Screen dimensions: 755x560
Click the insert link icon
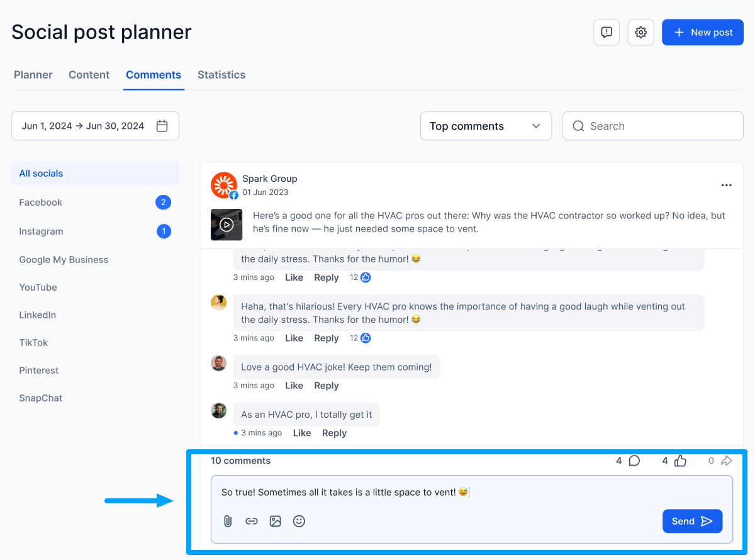click(252, 521)
